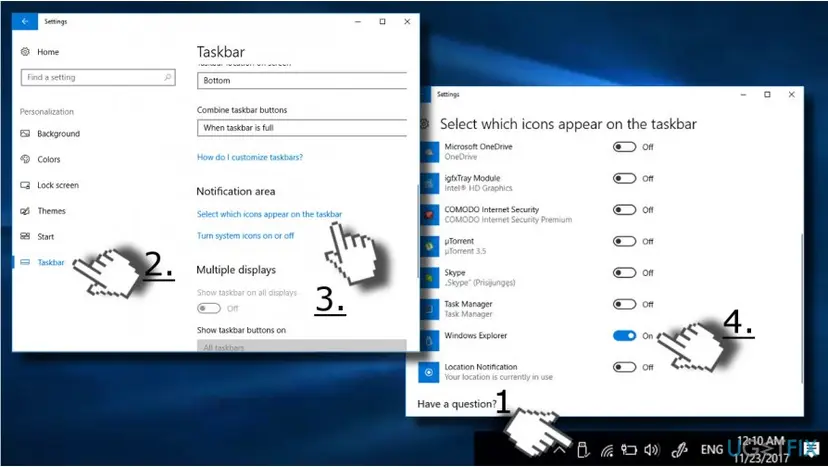Toggle Skype icon switch
828x467 pixels.
tap(624, 273)
